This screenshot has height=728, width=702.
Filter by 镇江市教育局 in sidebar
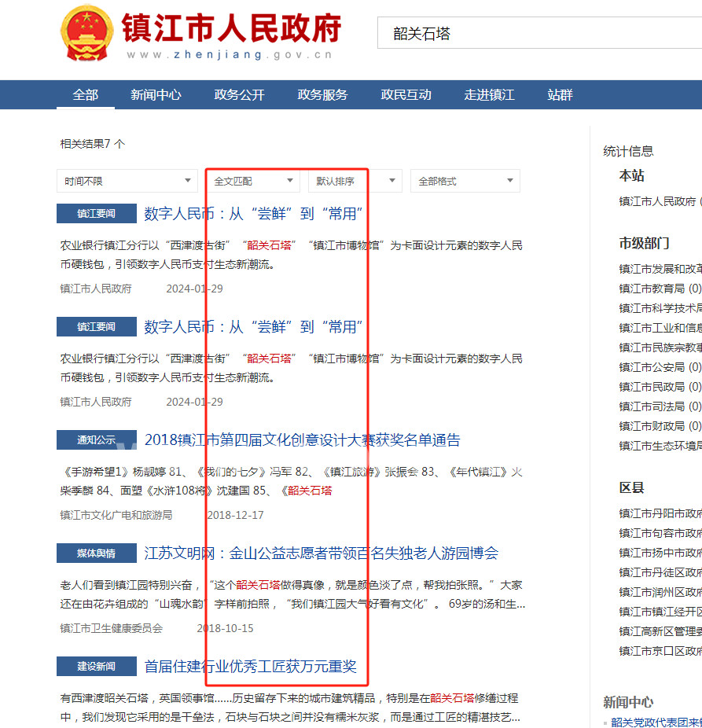point(659,289)
